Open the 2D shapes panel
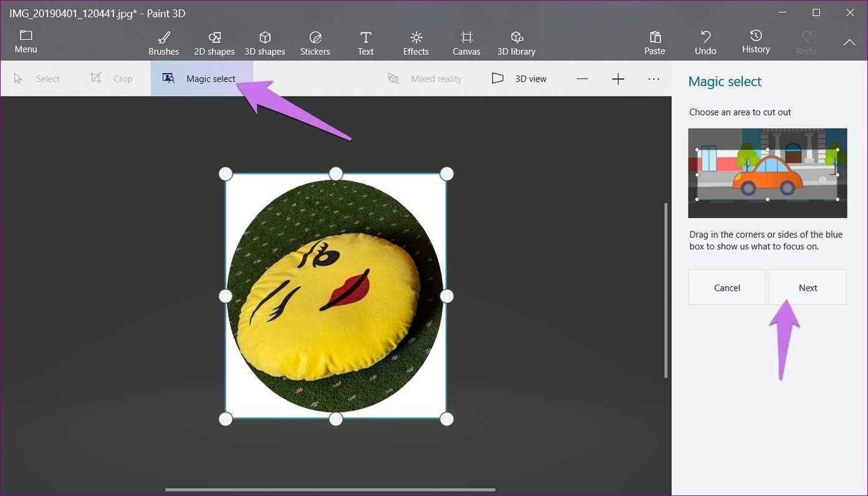Image resolution: width=868 pixels, height=496 pixels. click(214, 43)
